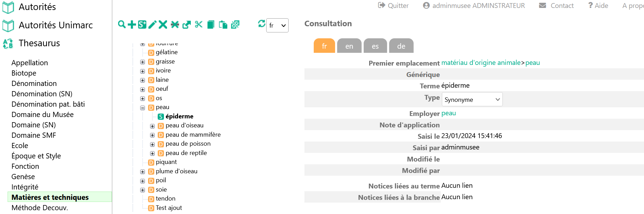Click the search magnifier icon in toolbar
Screen dimensions: 644x214
pos(122,25)
